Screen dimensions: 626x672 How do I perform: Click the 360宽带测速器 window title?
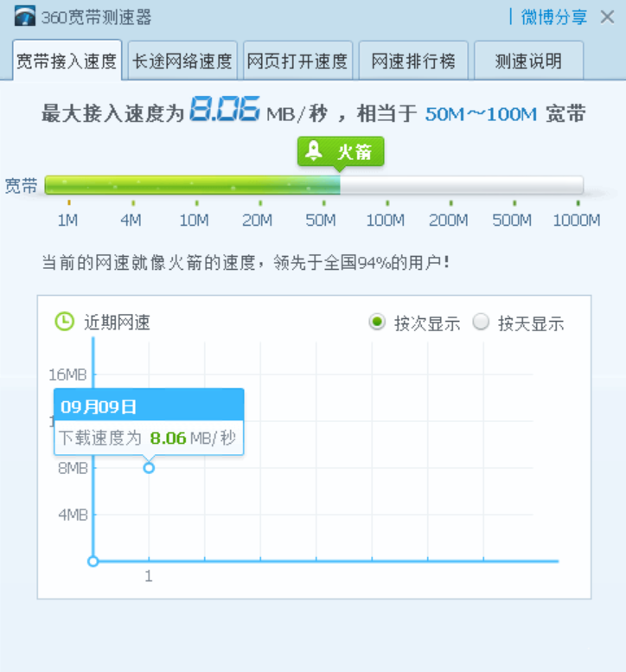(x=96, y=17)
